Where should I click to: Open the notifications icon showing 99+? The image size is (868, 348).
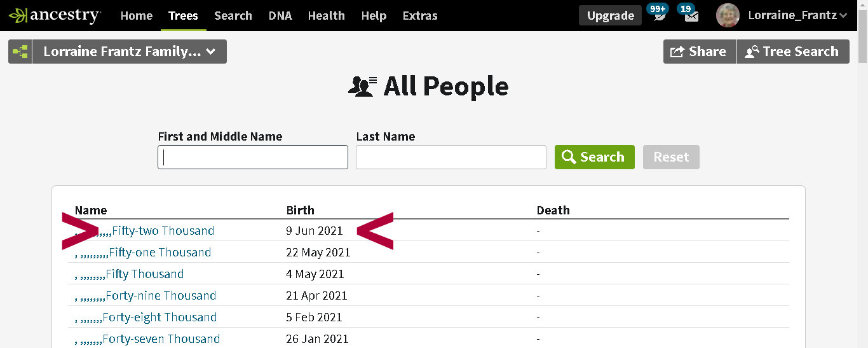pos(660,15)
